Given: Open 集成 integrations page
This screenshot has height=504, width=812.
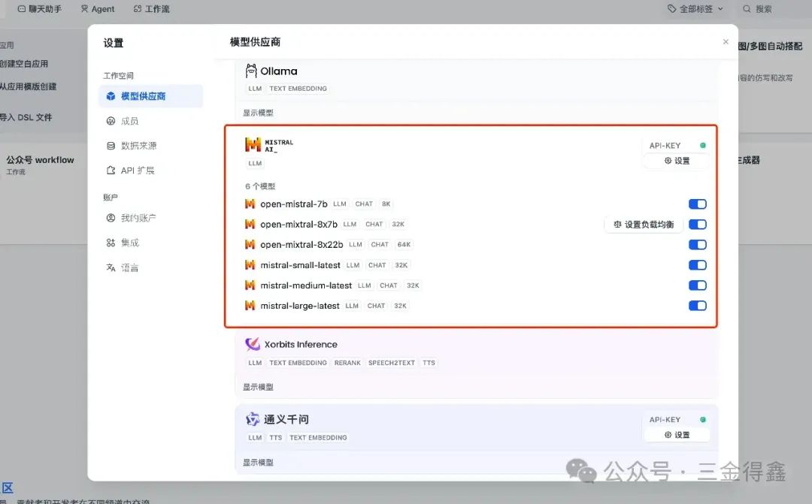Looking at the screenshot, I should point(129,243).
